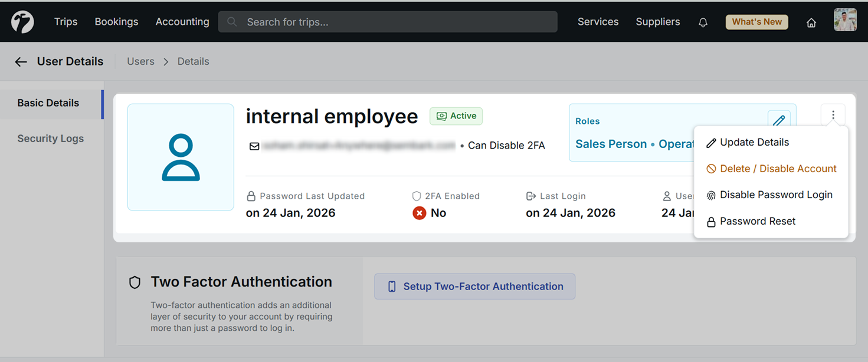The width and height of the screenshot is (868, 362).
Task: Click the 2FA Enabled value No
Action: coord(438,213)
